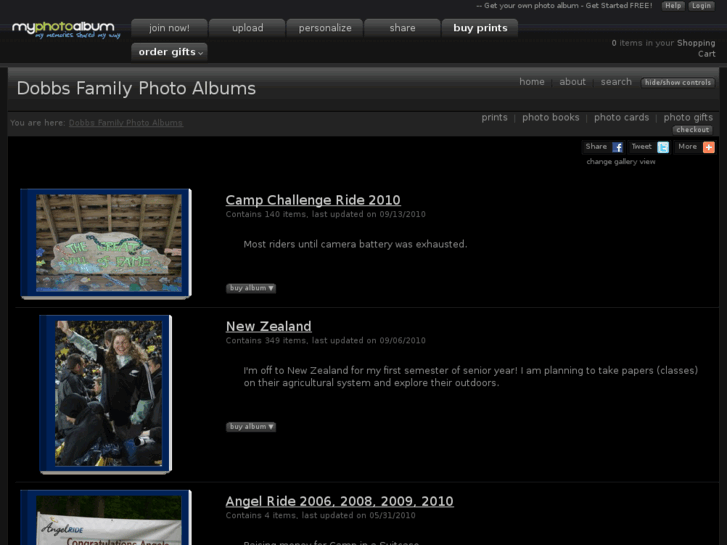Go to the home menu link
The height and width of the screenshot is (545, 727).
pyautogui.click(x=532, y=82)
